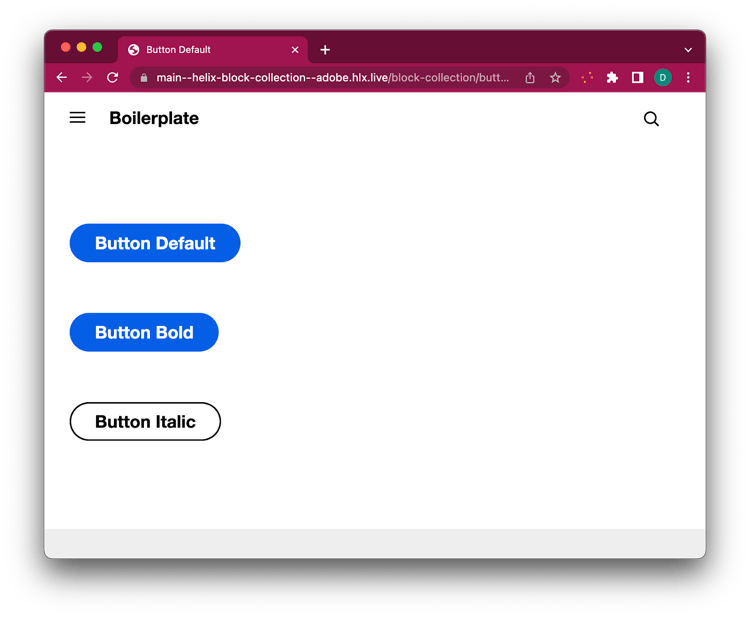The width and height of the screenshot is (750, 617).
Task: Open the green D profile avatar
Action: 662,77
